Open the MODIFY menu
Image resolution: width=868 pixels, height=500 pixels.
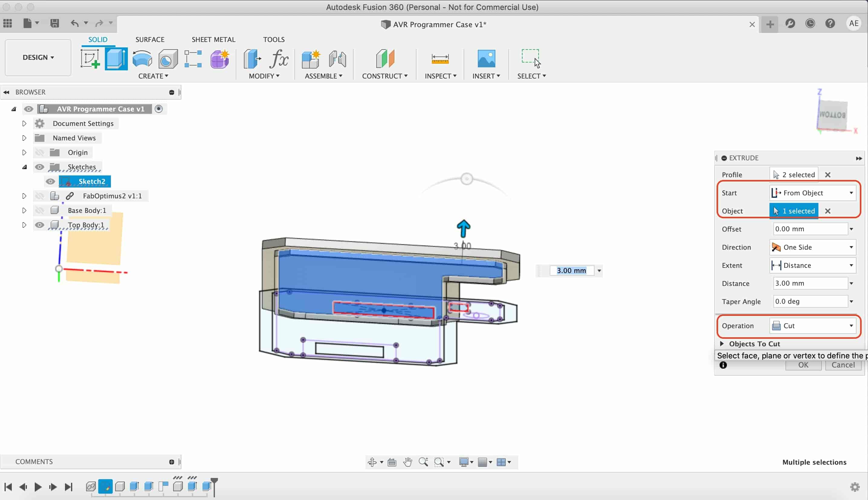click(x=264, y=76)
